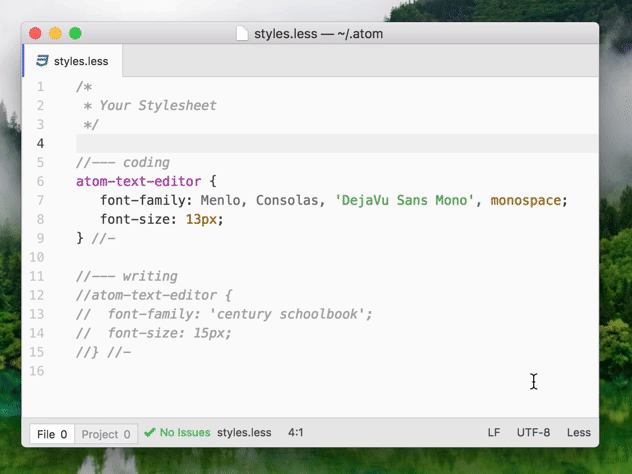The height and width of the screenshot is (474, 632).
Task: Switch linter scope to File 0
Action: click(x=52, y=434)
